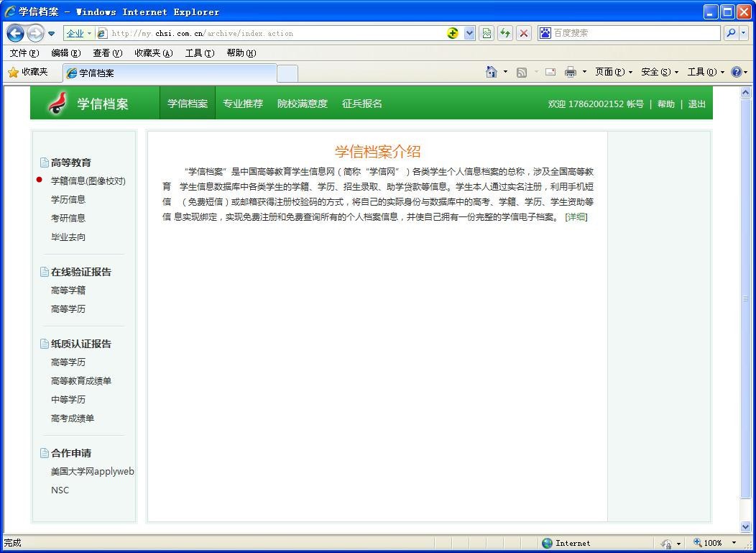Click the Home icon in command bar
This screenshot has width=756, height=553.
point(492,72)
